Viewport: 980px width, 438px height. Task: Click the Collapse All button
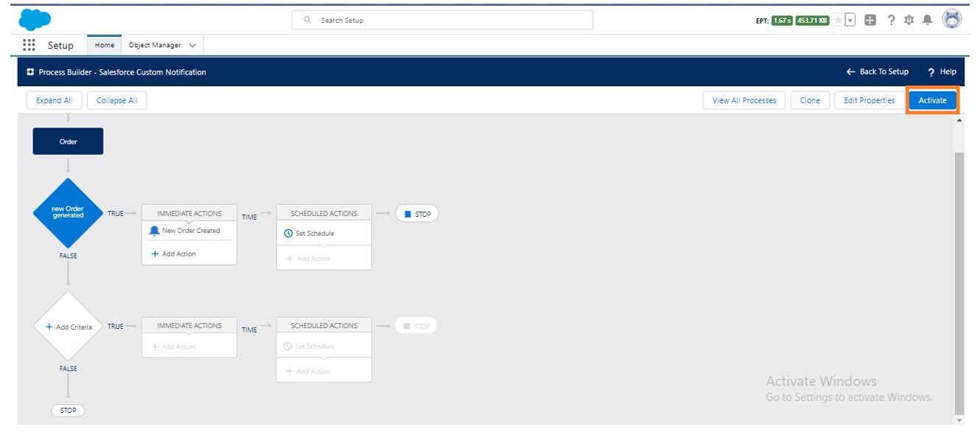click(116, 100)
